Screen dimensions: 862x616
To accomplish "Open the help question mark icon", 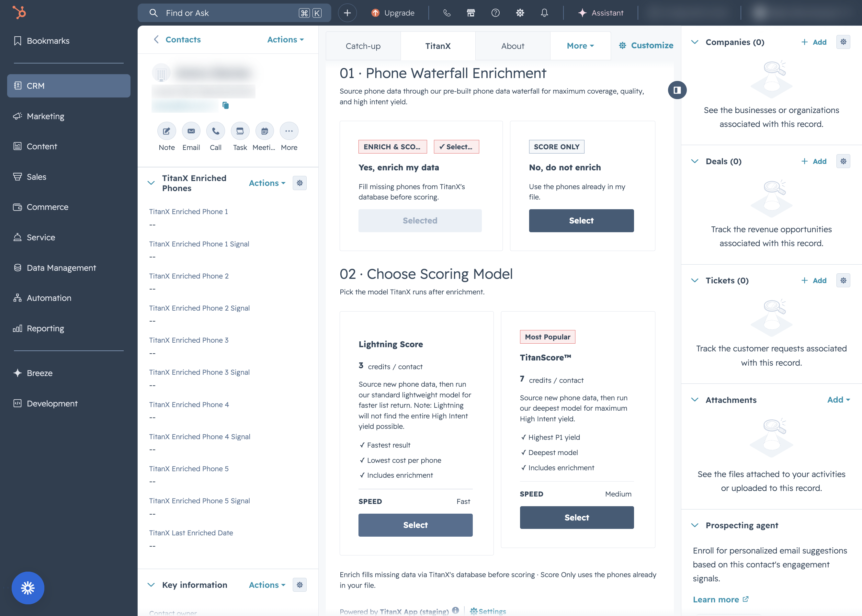I will coord(495,13).
